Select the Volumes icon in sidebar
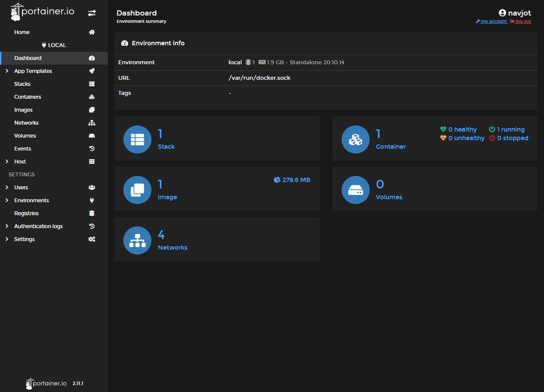Image resolution: width=544 pixels, height=392 pixels. 91,135
